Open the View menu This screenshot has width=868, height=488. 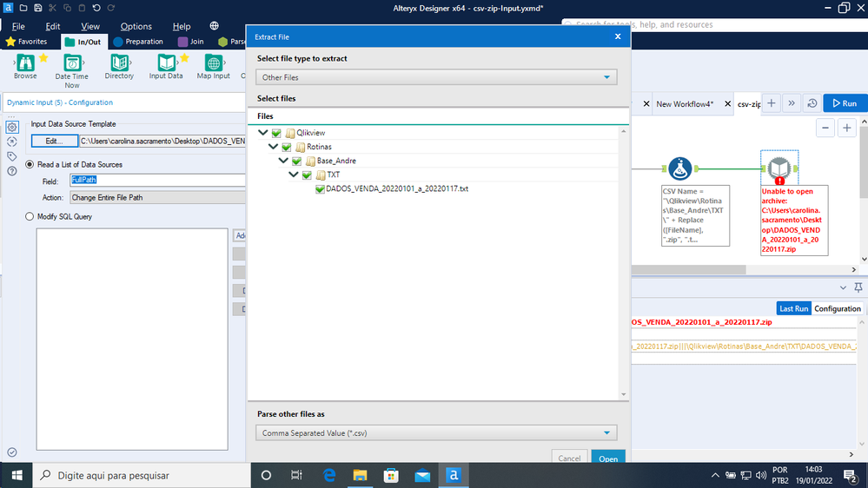coord(90,26)
